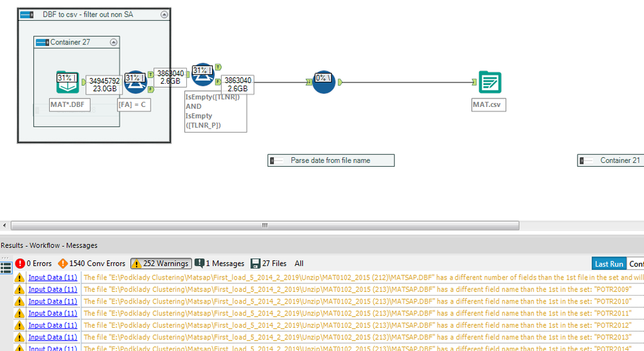This screenshot has height=351, width=644.
Task: Show the 27 Files results
Action: 269,263
